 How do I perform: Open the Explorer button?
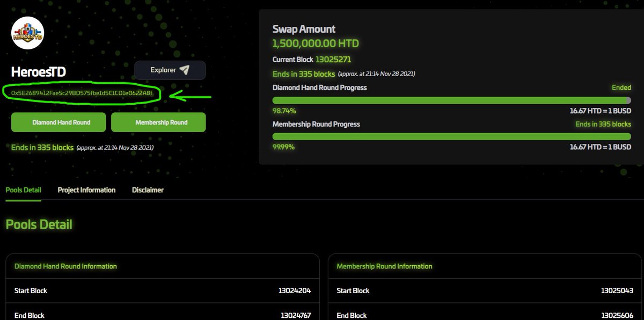[x=170, y=70]
